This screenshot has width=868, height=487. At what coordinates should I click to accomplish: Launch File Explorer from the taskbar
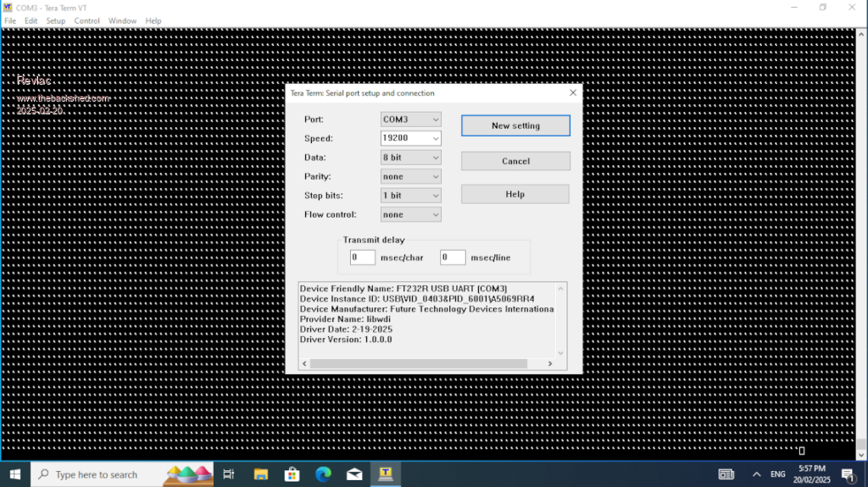[x=260, y=474]
